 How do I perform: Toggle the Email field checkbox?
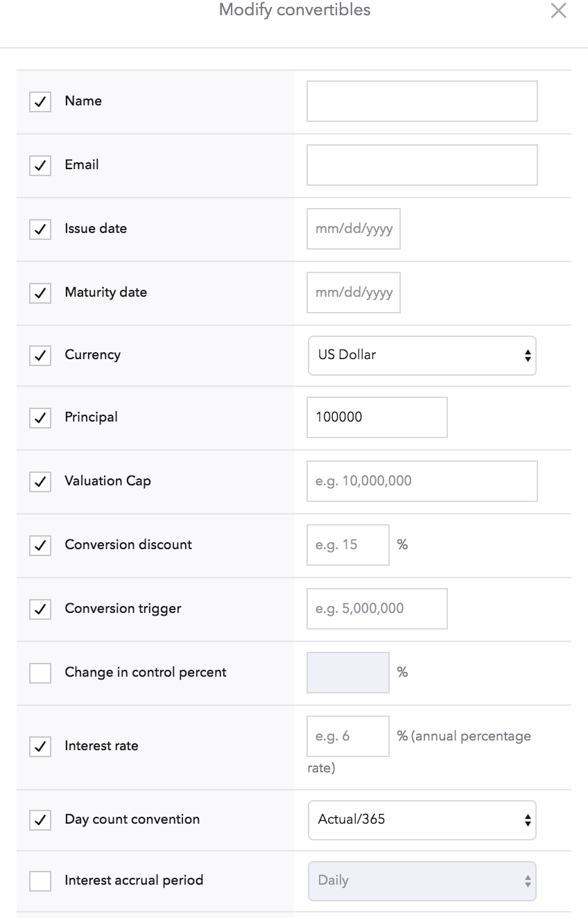pyautogui.click(x=40, y=166)
